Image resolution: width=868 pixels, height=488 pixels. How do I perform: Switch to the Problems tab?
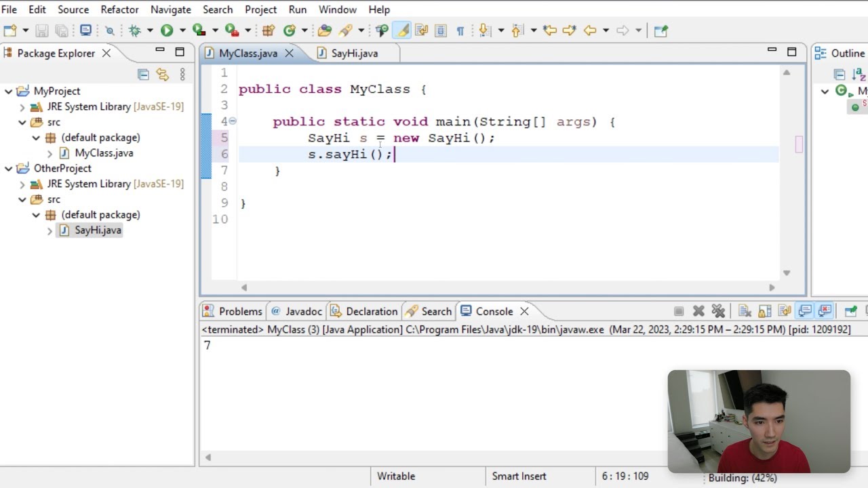click(x=233, y=311)
